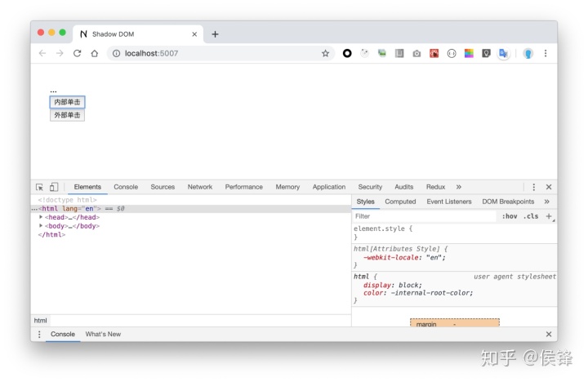The image size is (588, 382).
Task: Open the black circle extension icon
Action: coord(347,54)
